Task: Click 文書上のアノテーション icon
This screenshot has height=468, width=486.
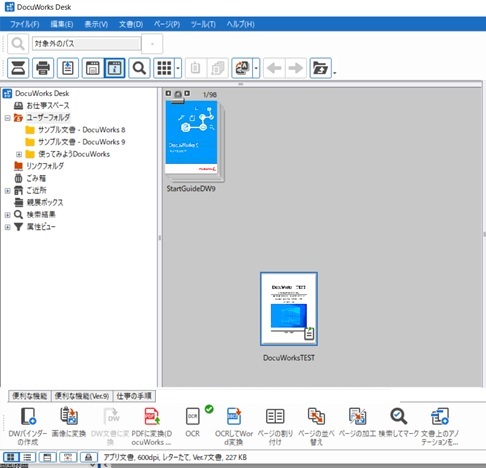Action: [440, 416]
